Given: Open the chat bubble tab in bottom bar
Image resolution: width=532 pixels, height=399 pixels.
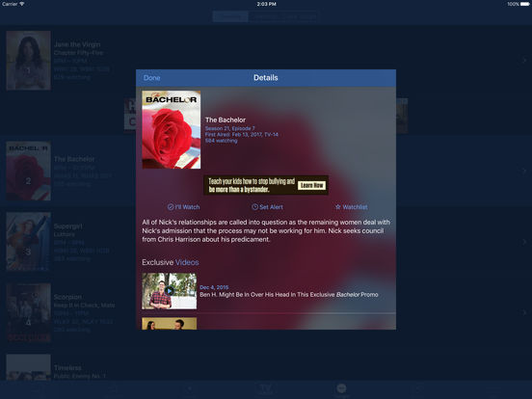Looking at the screenshot, I should point(341,388).
